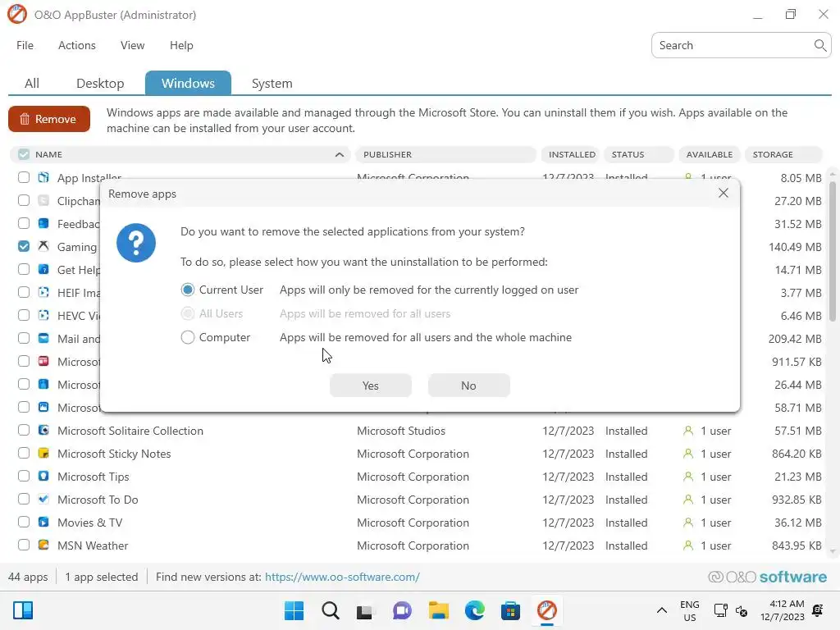Open the View menu
Viewport: 840px width, 630px height.
click(132, 46)
